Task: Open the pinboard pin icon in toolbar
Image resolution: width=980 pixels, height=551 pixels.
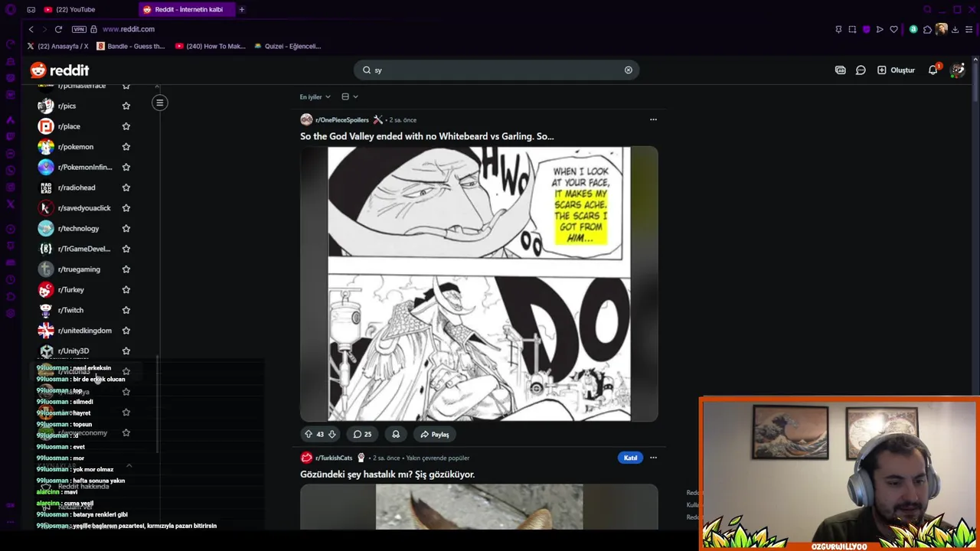Action: tap(838, 29)
